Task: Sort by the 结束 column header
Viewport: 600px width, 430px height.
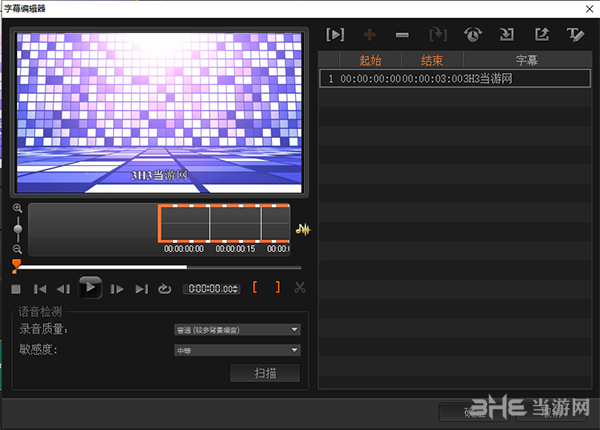Action: (432, 60)
